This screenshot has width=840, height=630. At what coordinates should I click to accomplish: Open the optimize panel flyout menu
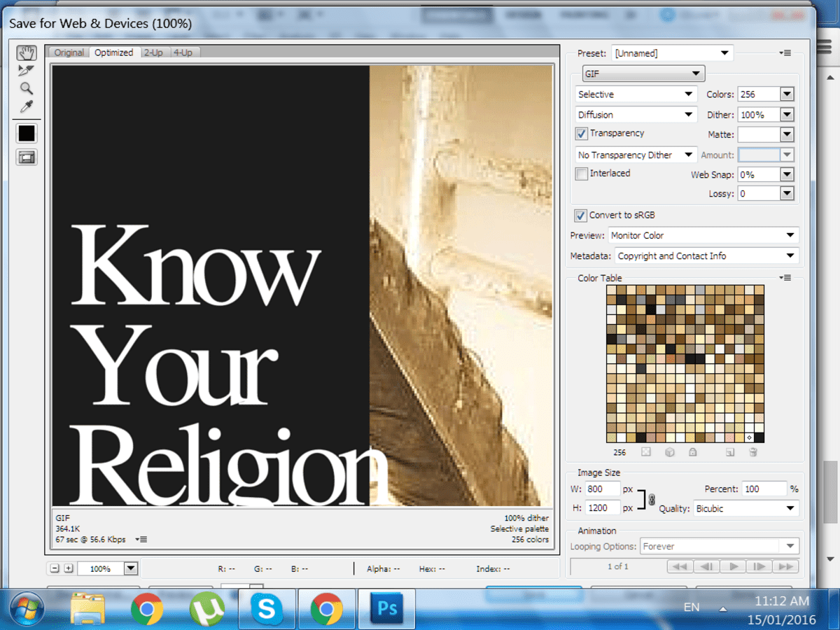785,53
